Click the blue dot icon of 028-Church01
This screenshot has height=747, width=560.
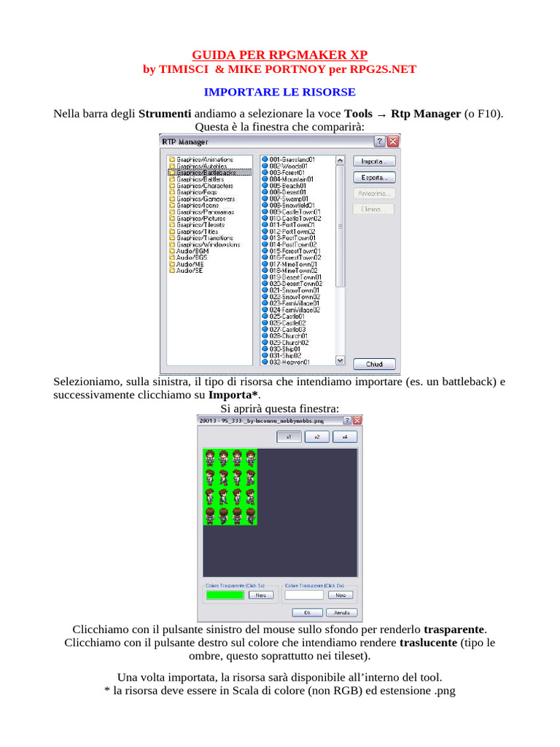[265, 336]
